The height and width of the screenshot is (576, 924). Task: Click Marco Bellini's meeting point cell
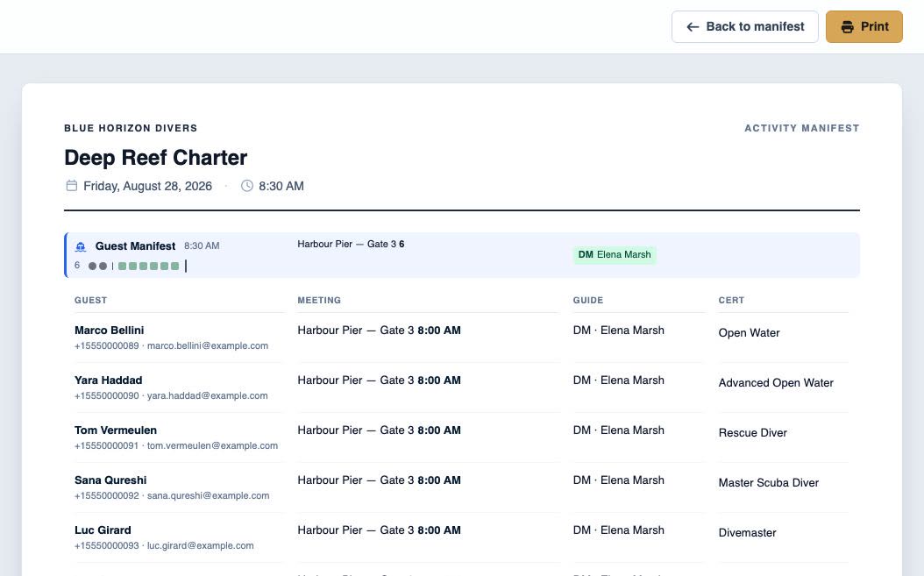click(379, 331)
